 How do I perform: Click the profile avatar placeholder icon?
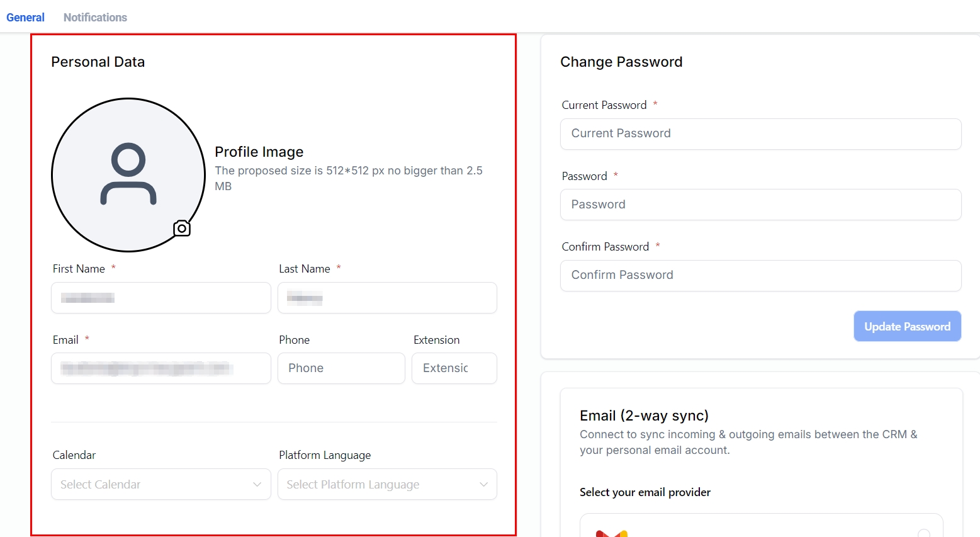pos(128,174)
